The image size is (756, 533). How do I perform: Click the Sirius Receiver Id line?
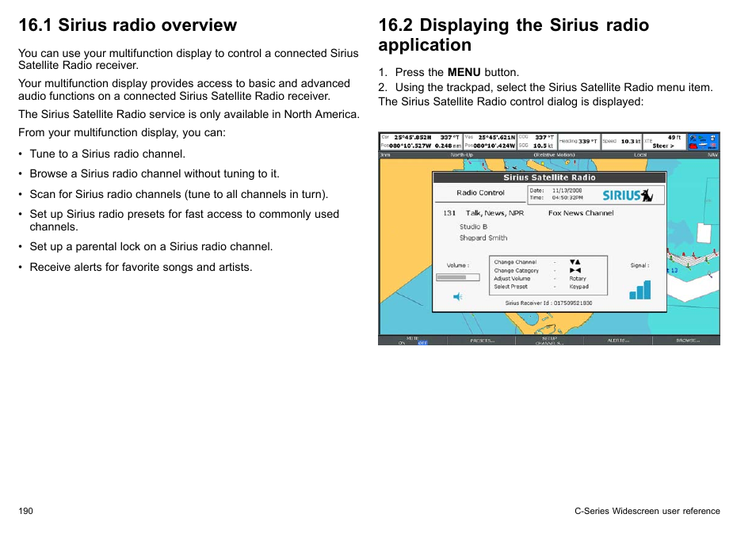pyautogui.click(x=548, y=303)
